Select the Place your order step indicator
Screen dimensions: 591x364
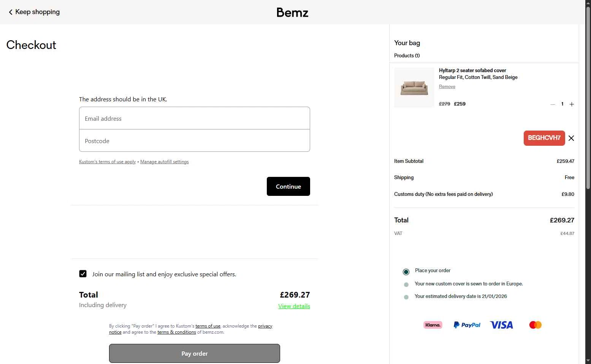[406, 272]
